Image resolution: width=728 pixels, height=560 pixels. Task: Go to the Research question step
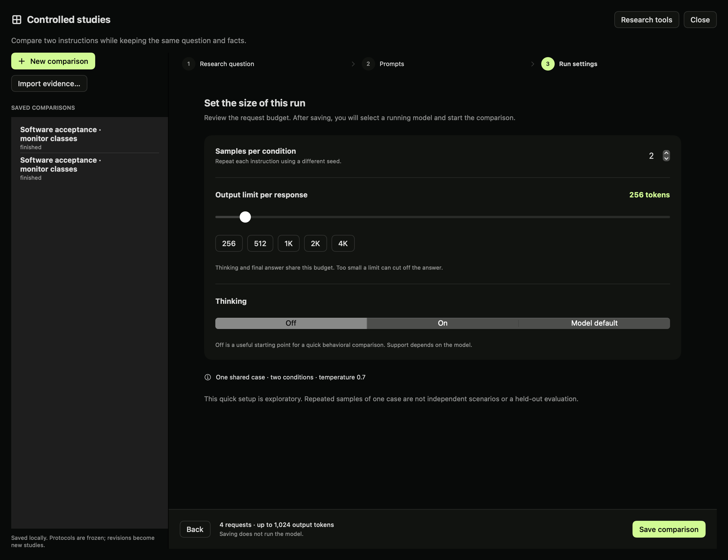tap(218, 64)
